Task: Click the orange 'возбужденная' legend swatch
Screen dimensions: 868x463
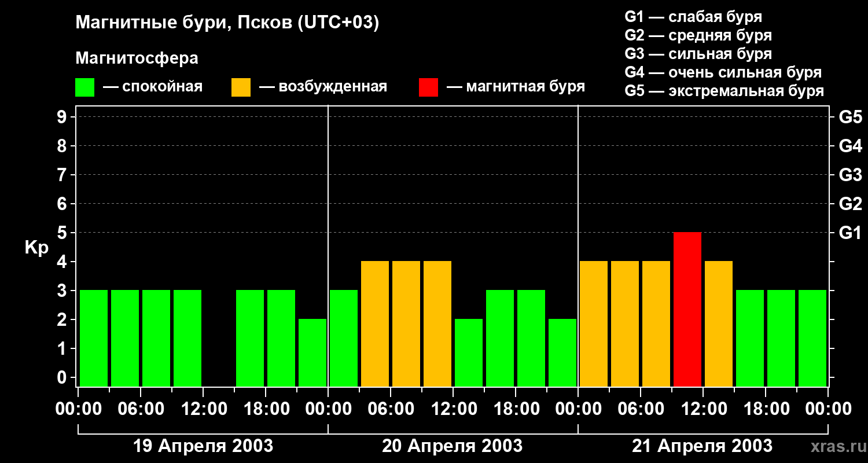Action: point(241,87)
